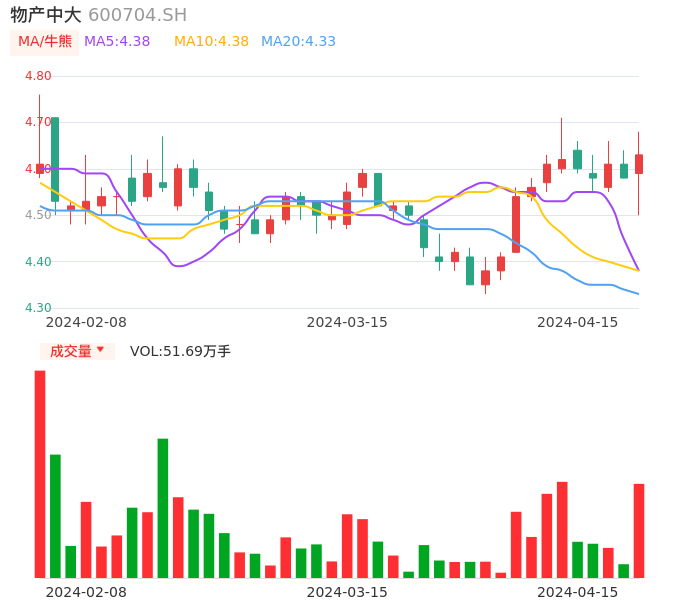Open the 成交量 indicator dropdown
The image size is (686, 606).
tap(77, 351)
